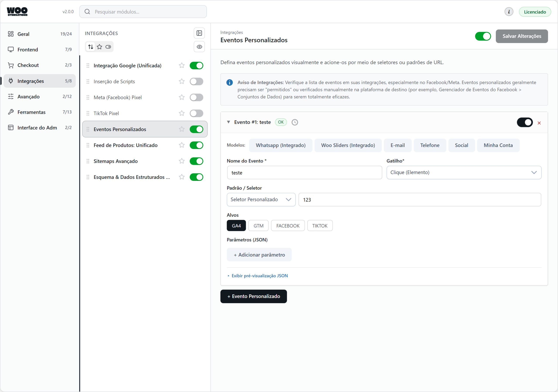Favorite Integração Google (Unificada) with its star
The image size is (558, 392).
182,65
